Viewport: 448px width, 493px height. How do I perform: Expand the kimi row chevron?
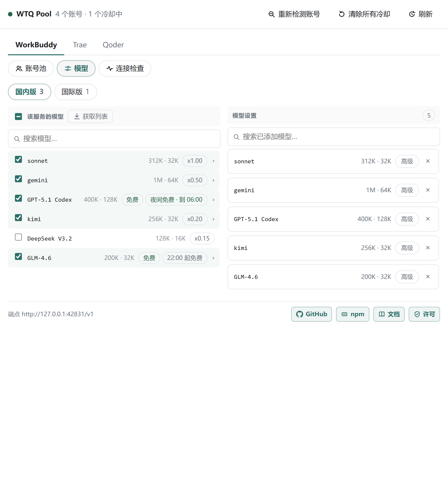(213, 219)
